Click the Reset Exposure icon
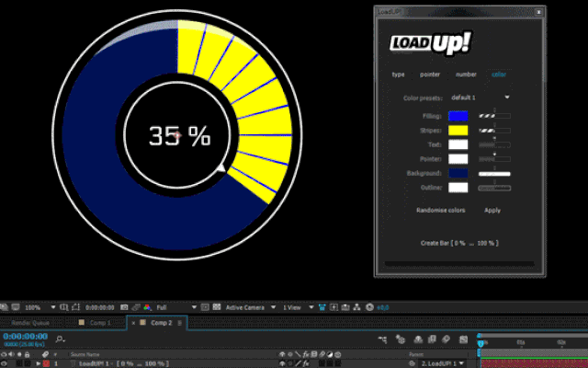The image size is (588, 368). pos(369,307)
